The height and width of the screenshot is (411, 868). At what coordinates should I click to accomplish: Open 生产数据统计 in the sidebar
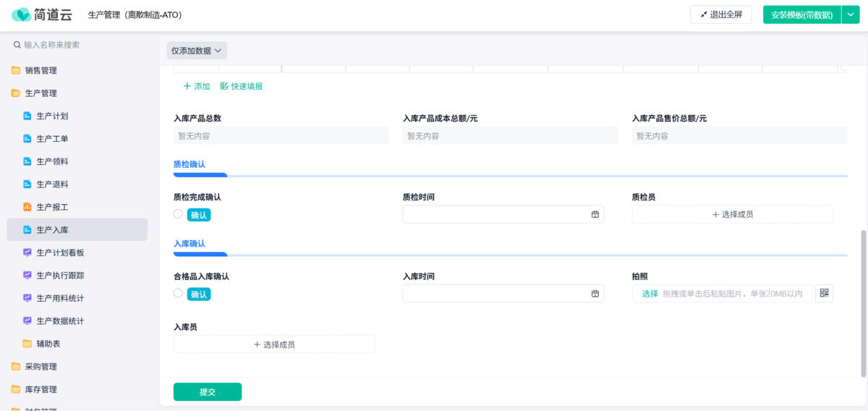point(60,321)
